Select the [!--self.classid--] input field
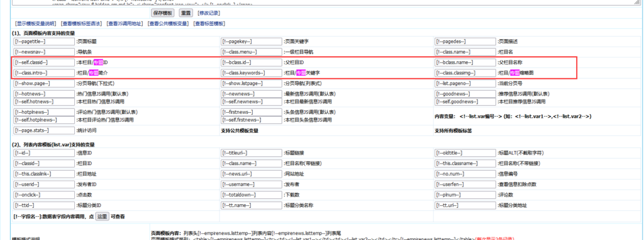 [x=43, y=62]
